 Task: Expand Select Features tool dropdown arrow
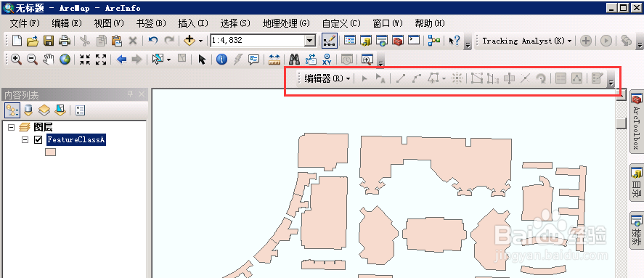pos(168,60)
